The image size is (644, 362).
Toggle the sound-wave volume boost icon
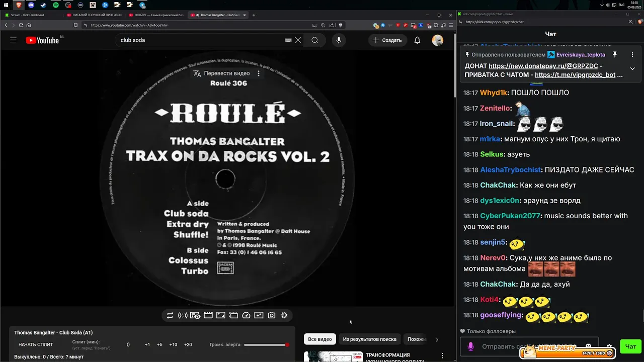[x=183, y=315]
